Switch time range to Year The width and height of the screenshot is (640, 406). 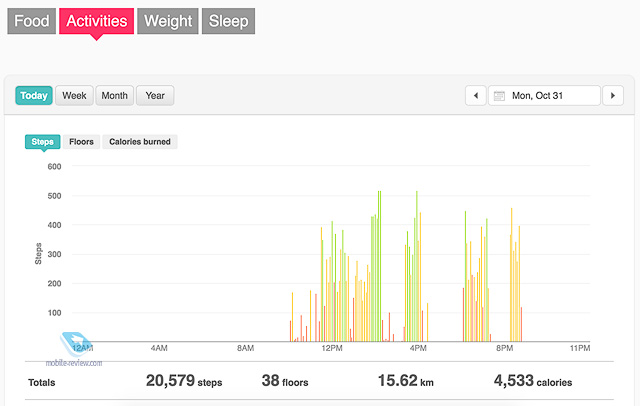[x=155, y=95]
